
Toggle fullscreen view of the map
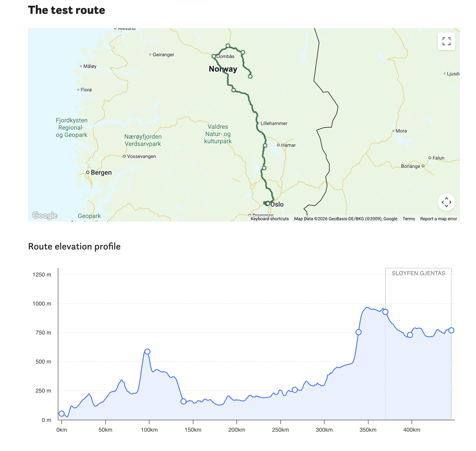point(446,41)
